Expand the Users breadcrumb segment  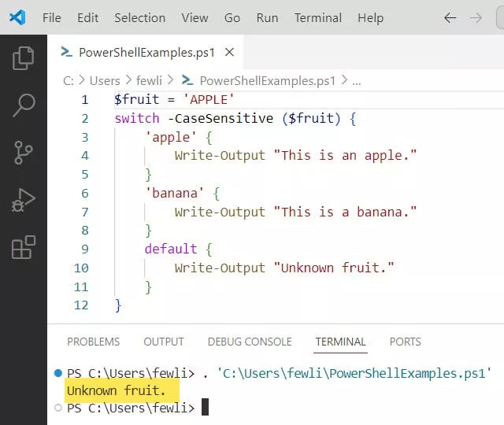pos(105,80)
